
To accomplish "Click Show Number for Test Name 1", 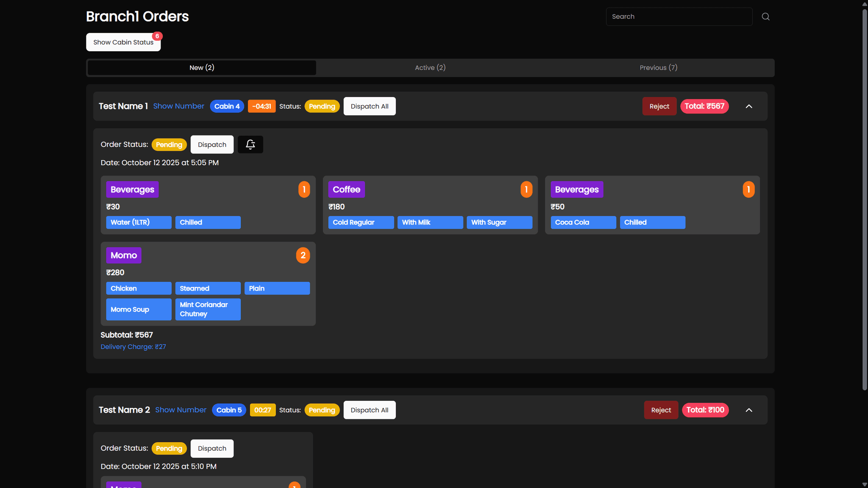I will [x=178, y=106].
